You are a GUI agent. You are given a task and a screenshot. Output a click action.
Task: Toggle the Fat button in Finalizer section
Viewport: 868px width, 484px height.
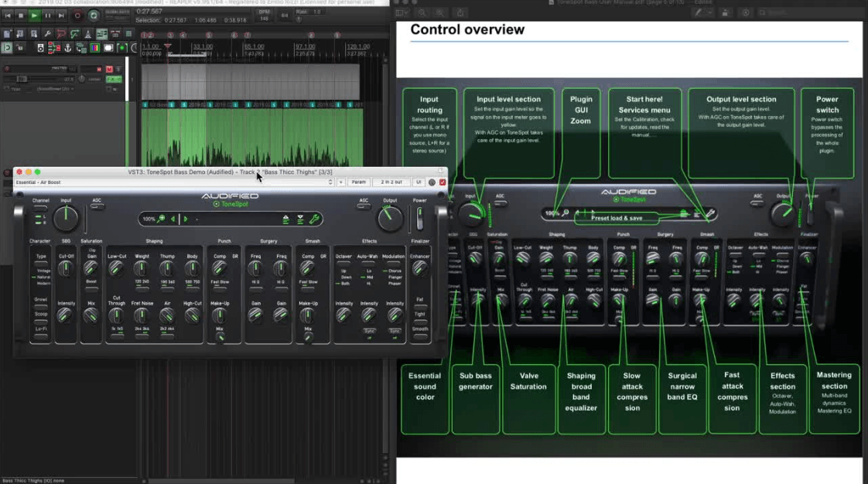pos(419,306)
